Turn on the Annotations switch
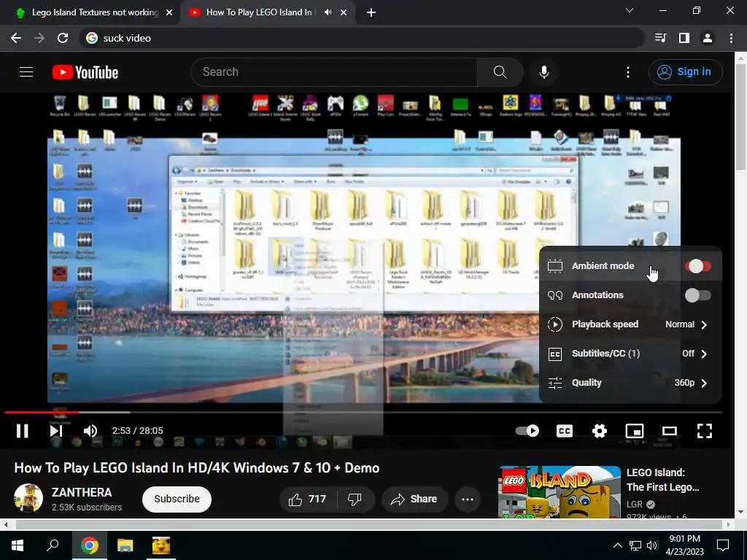This screenshot has height=560, width=747. [698, 295]
